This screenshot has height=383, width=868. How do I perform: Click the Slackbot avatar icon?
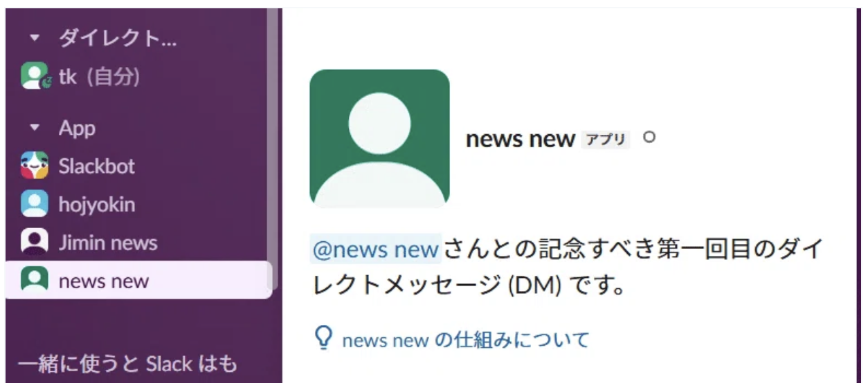(35, 166)
